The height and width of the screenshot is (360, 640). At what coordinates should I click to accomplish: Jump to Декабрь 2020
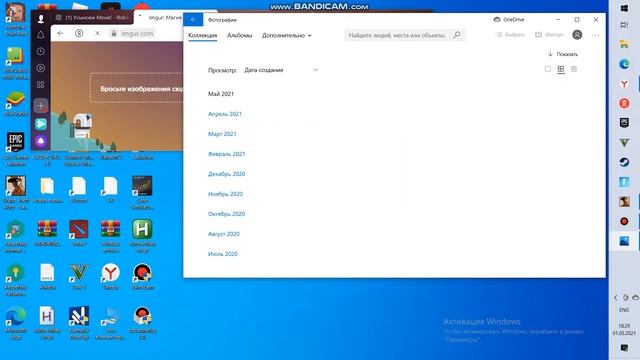(x=227, y=174)
